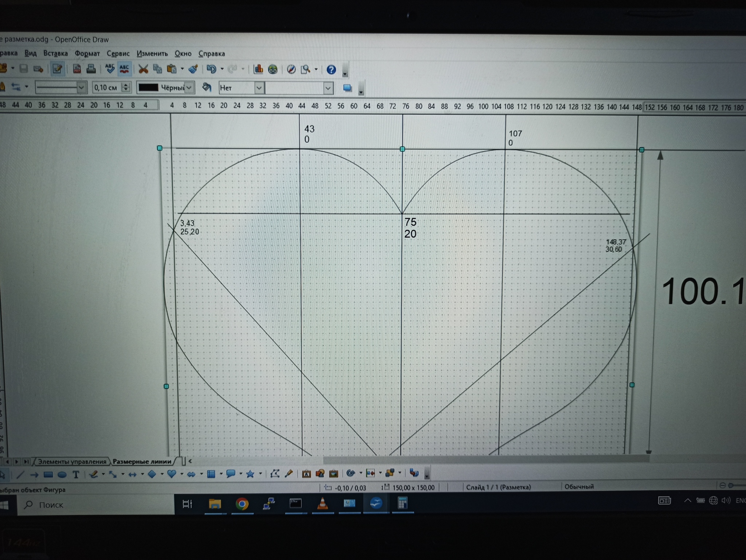Viewport: 746px width, 560px height.
Task: Click the Paste clipboard icon
Action: (x=172, y=69)
